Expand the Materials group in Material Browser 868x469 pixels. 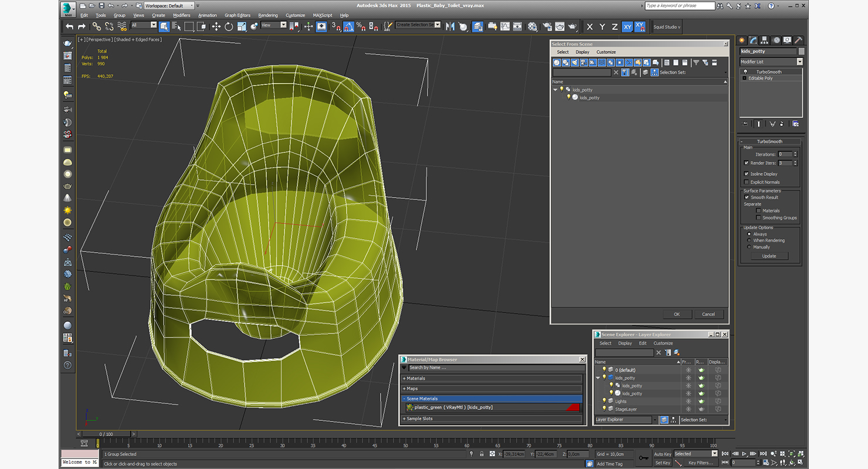pyautogui.click(x=492, y=378)
